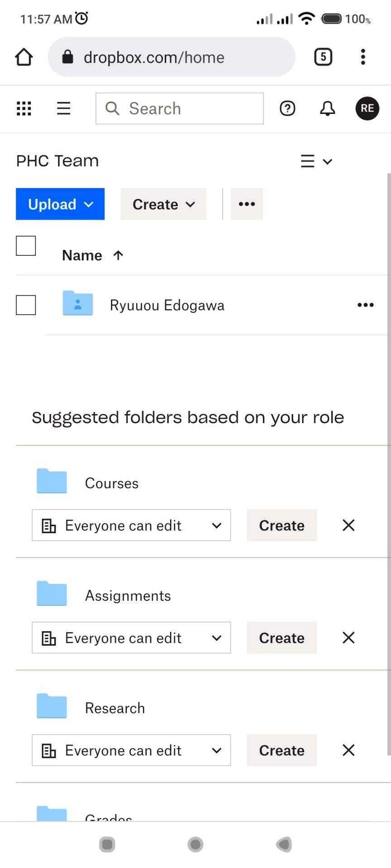Open the notifications bell
The height and width of the screenshot is (868, 391).
[x=327, y=108]
